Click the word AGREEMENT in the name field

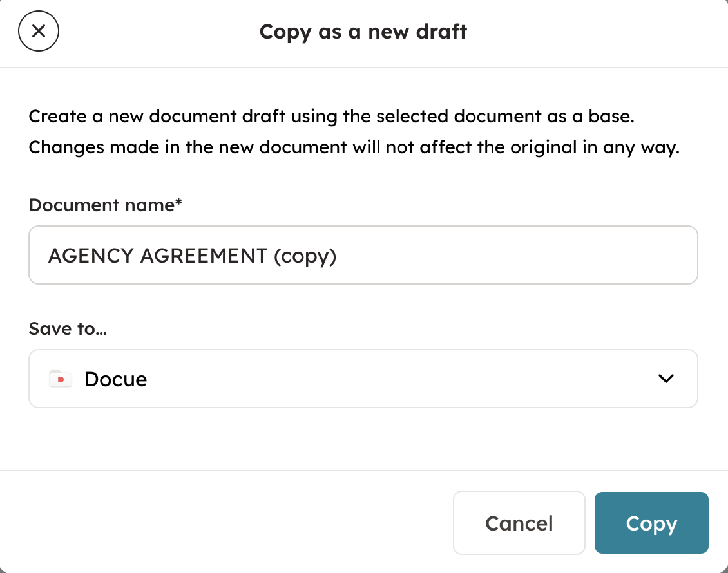tap(204, 256)
